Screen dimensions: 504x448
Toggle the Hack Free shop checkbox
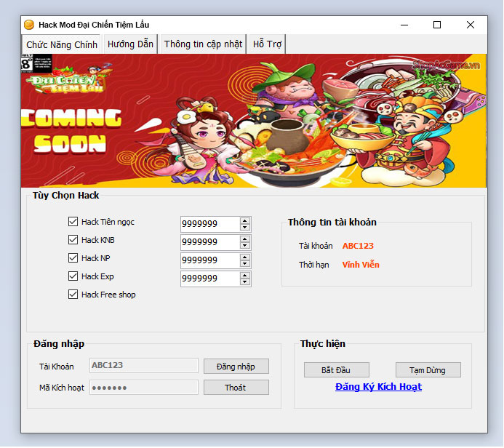73,295
